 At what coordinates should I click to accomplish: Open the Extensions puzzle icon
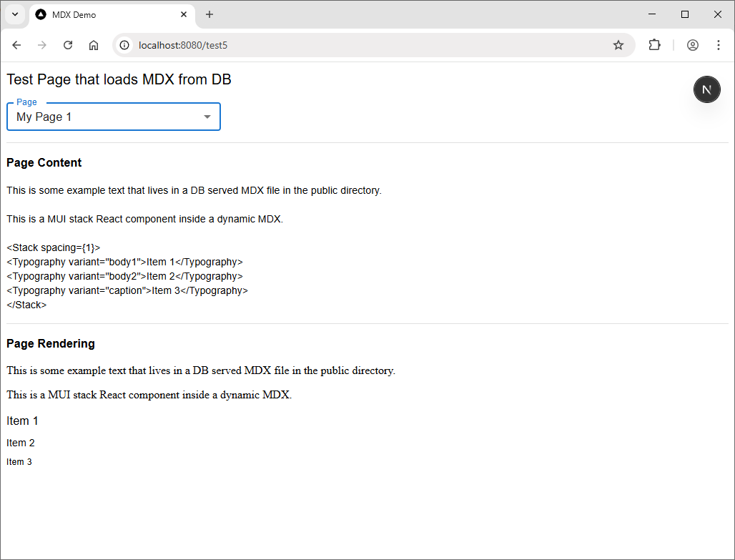click(x=654, y=45)
